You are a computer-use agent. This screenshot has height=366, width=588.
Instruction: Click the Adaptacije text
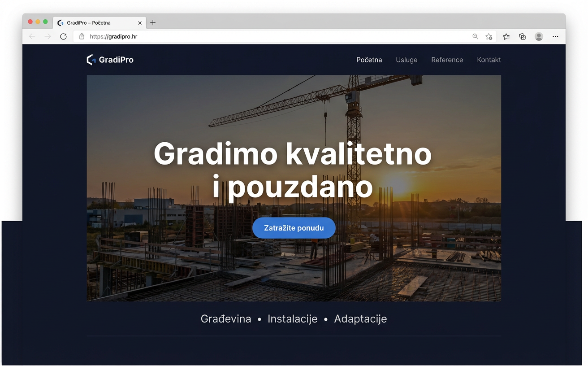pyautogui.click(x=360, y=319)
